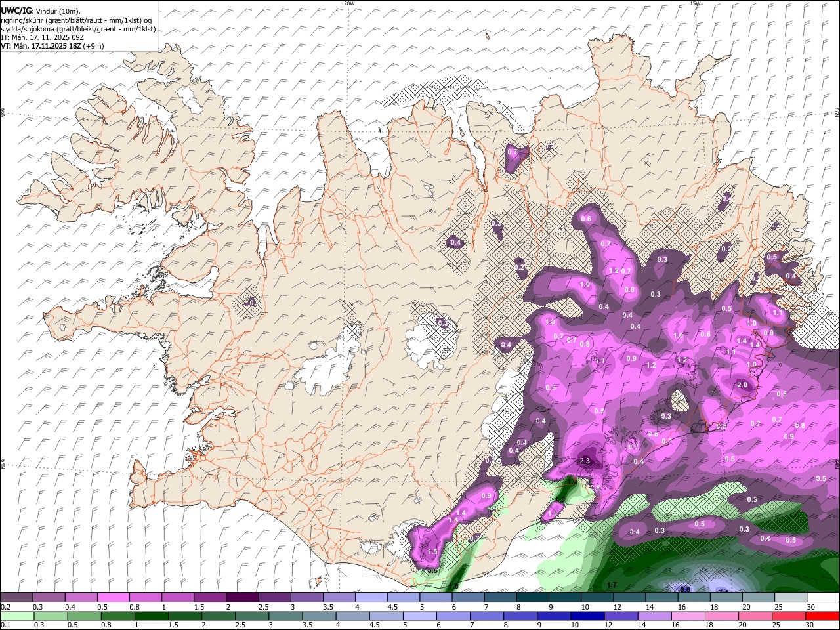Click the 'VT: Mán. 17.11.2025 18Z' valid time

41,46
